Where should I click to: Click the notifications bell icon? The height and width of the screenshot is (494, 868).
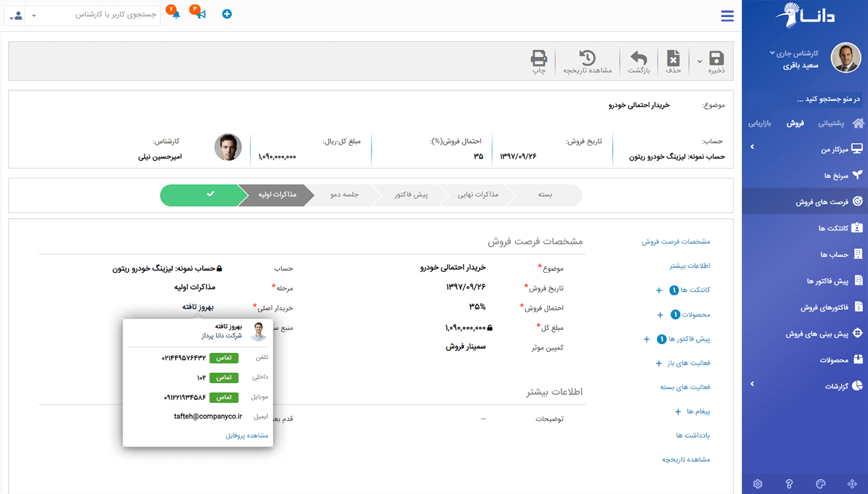[176, 14]
